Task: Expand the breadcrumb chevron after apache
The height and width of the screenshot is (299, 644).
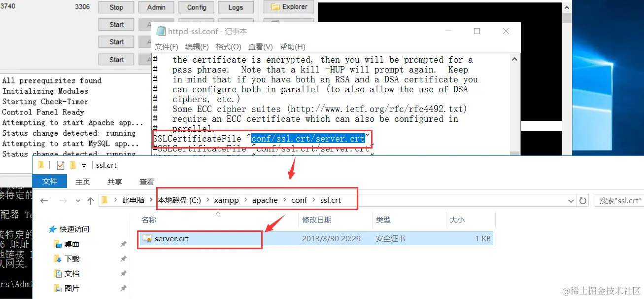Action: tap(285, 200)
